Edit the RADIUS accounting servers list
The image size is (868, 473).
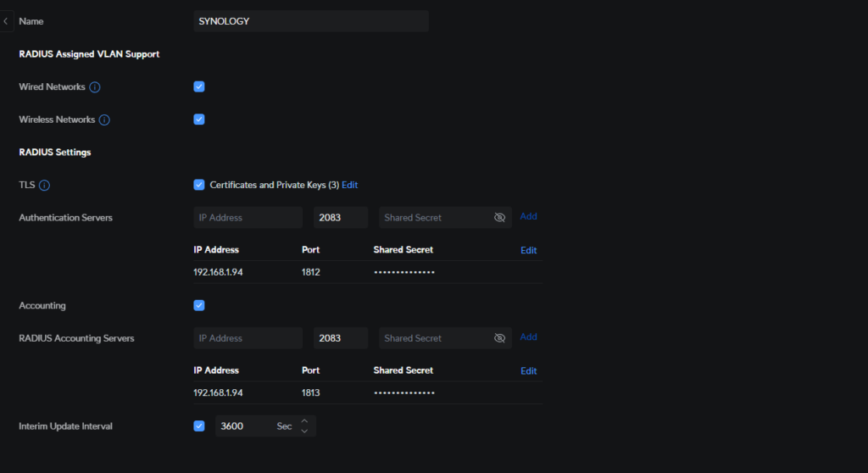pos(529,371)
